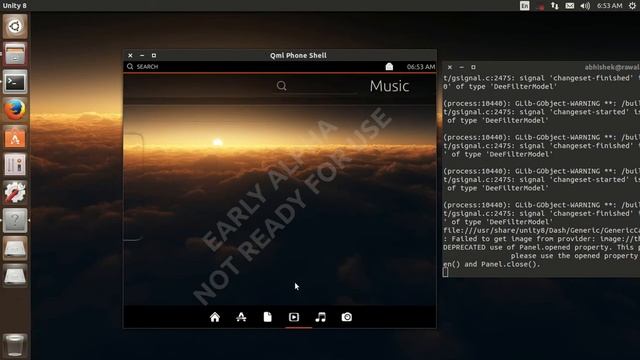The height and width of the screenshot is (360, 640).
Task: Launch Firefox from the launcher
Action: pyautogui.click(x=15, y=110)
